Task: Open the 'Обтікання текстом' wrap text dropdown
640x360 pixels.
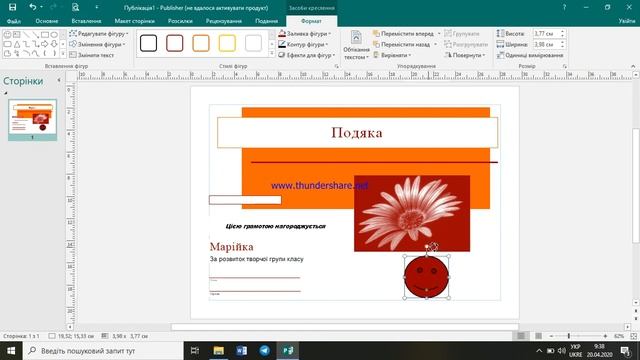Action: click(356, 45)
